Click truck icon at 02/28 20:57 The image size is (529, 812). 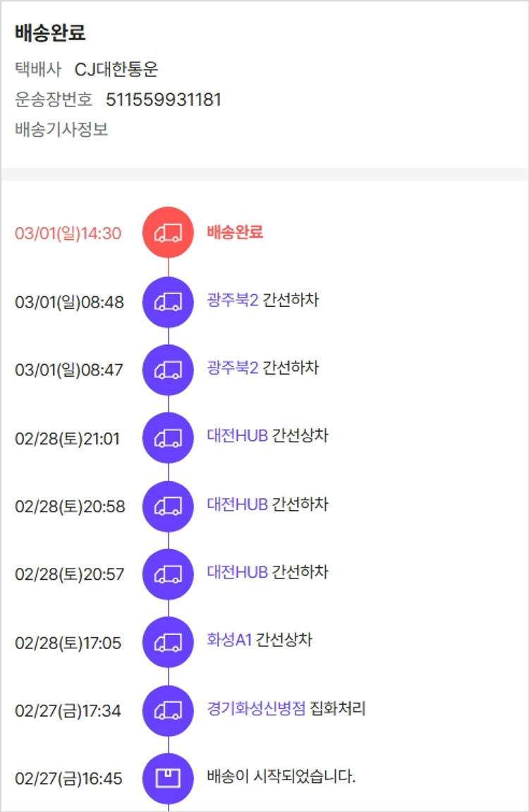[x=168, y=574]
